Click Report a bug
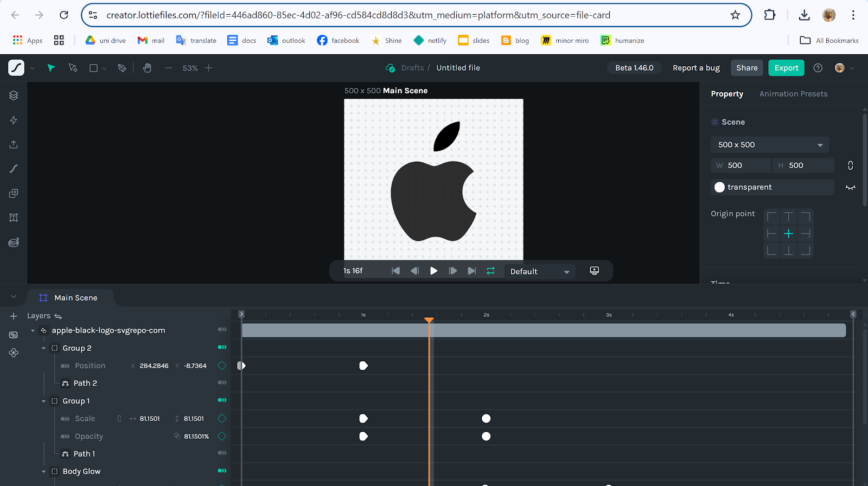 click(696, 68)
